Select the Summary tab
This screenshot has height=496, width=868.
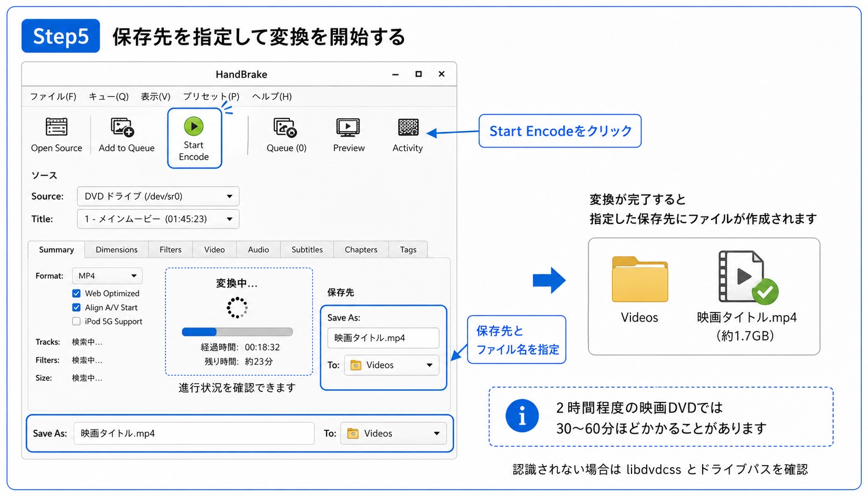57,250
